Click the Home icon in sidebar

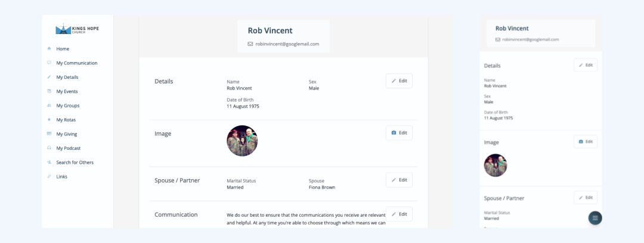(49, 48)
